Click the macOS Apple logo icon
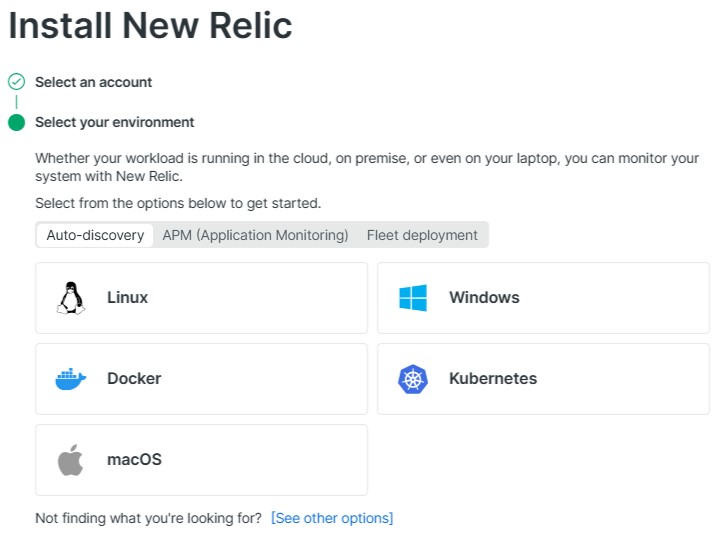This screenshot has height=547, width=723. tap(70, 460)
